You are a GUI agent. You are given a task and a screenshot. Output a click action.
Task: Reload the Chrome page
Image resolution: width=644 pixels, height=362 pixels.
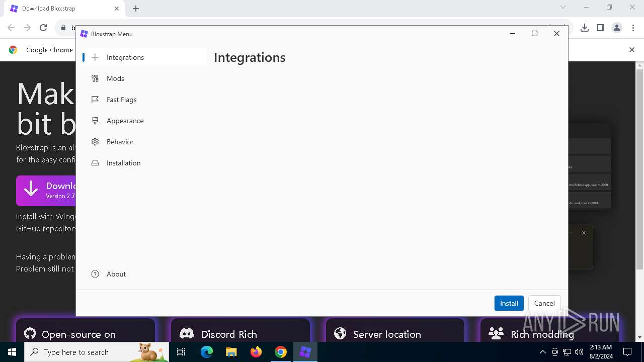tap(43, 28)
